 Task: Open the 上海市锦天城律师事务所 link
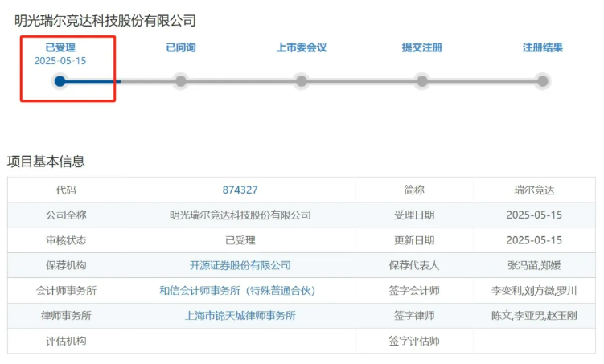click(240, 316)
